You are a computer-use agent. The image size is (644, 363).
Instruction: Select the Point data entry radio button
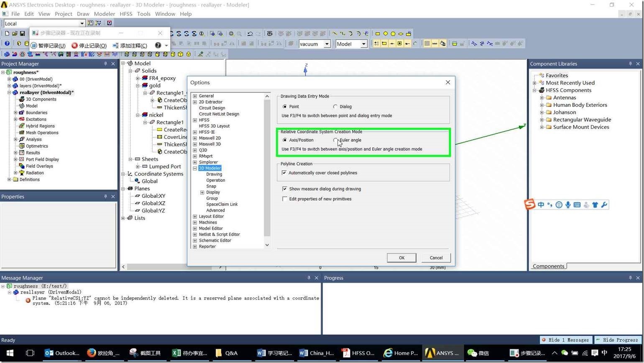(285, 107)
